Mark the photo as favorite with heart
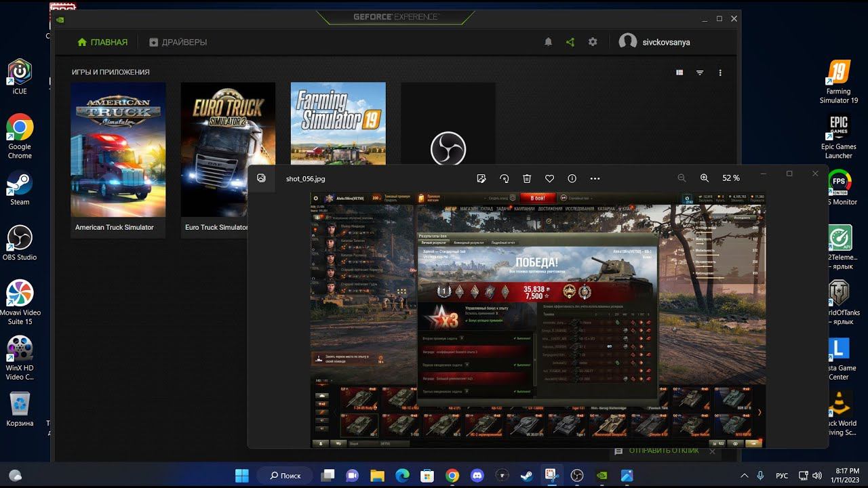The height and width of the screenshot is (488, 868). click(x=549, y=178)
